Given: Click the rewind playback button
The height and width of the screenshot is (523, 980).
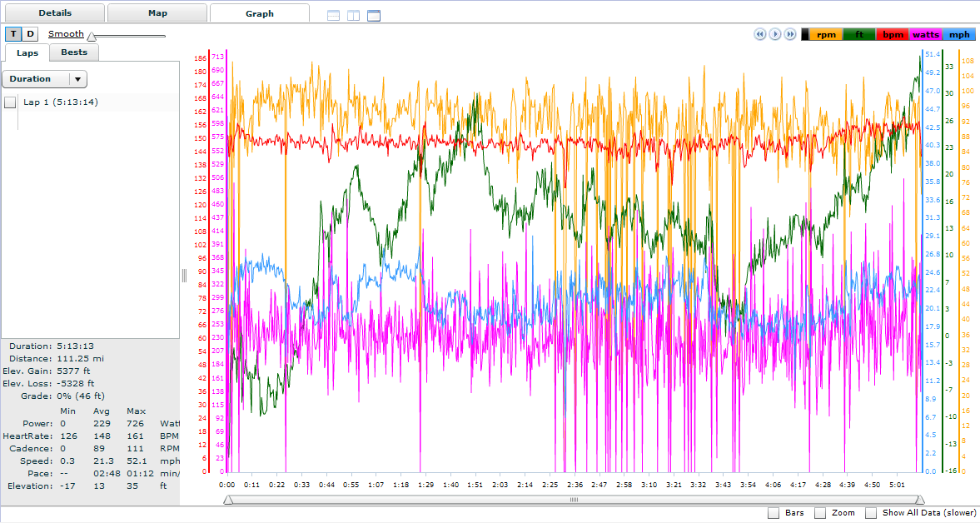Looking at the screenshot, I should (x=760, y=34).
